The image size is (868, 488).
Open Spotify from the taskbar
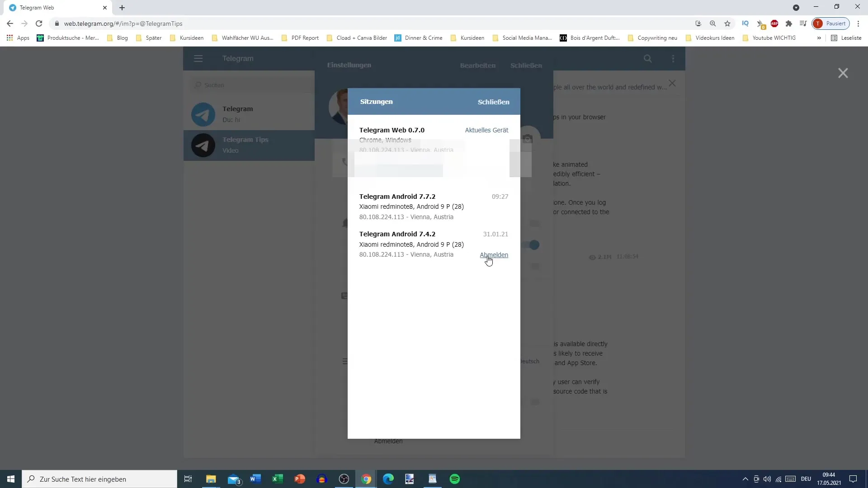[x=455, y=479]
